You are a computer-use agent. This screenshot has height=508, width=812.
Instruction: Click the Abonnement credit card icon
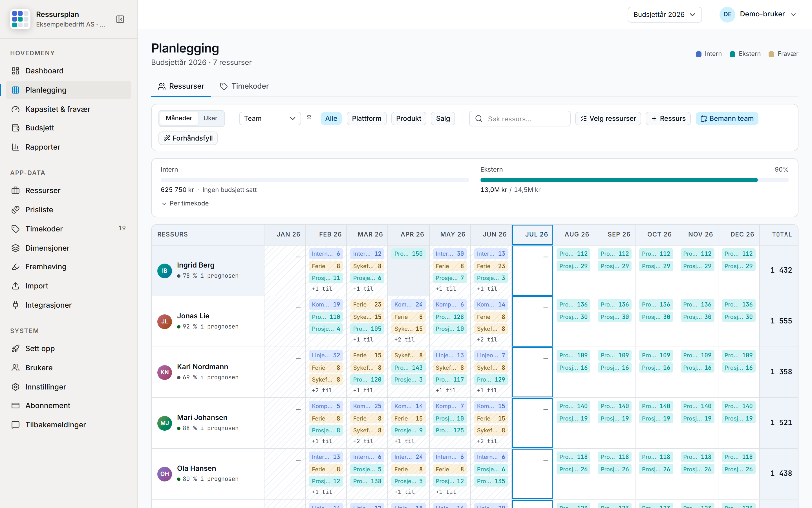16,406
